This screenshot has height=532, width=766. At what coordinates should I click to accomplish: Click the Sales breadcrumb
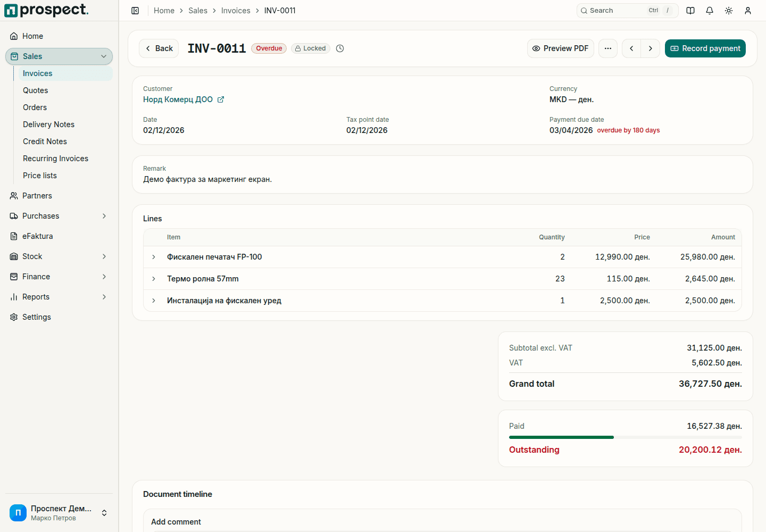[198, 11]
